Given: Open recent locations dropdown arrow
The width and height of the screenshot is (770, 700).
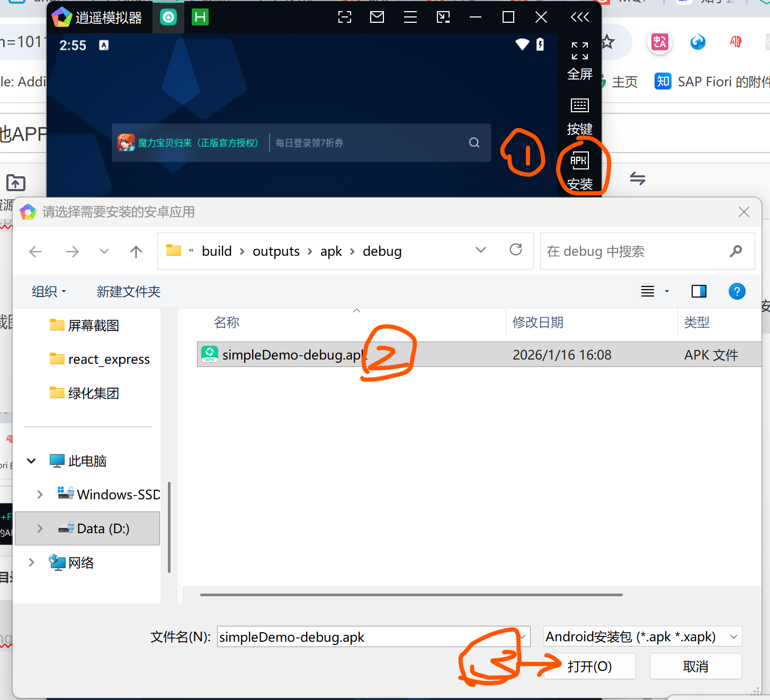Looking at the screenshot, I should 104,251.
